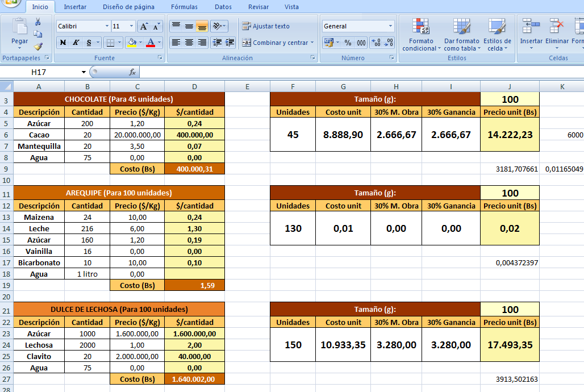This screenshot has height=392, width=584.
Task: Apply red font color A
Action: pos(151,43)
